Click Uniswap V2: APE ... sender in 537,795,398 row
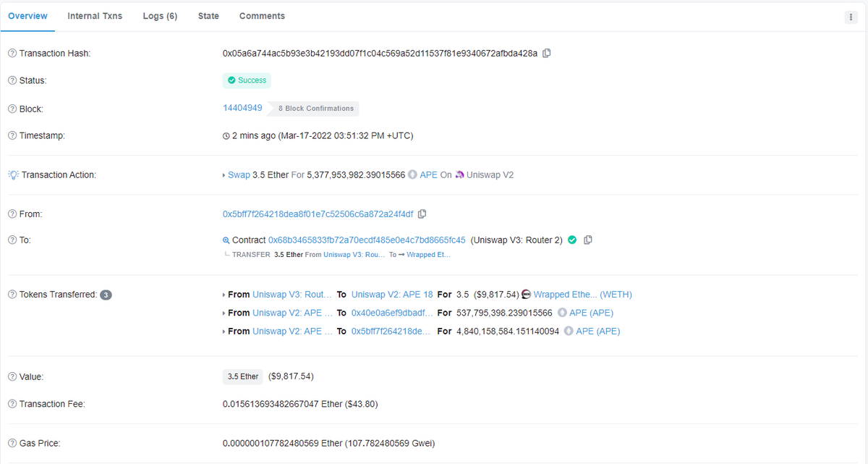Image resolution: width=868 pixels, height=464 pixels. [292, 313]
